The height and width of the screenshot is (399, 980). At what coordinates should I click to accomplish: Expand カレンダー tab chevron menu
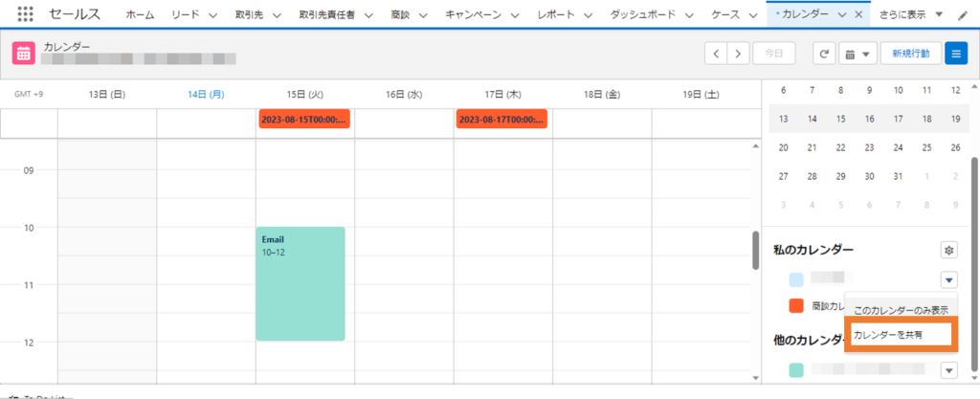tap(842, 15)
